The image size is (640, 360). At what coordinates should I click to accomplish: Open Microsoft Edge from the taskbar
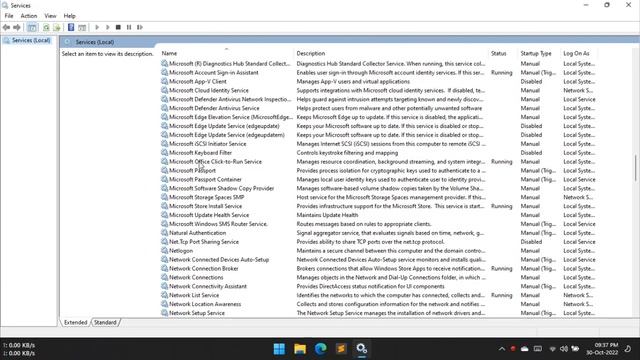coord(321,349)
